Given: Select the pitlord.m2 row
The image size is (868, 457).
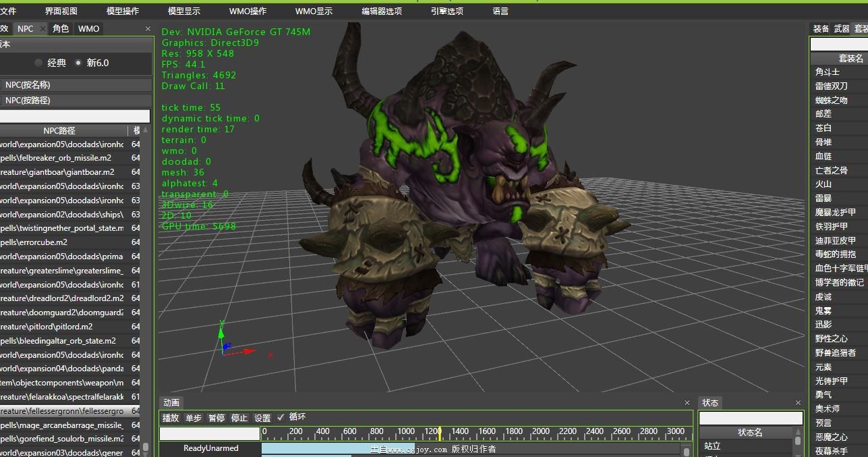Looking at the screenshot, I should click(x=70, y=327).
